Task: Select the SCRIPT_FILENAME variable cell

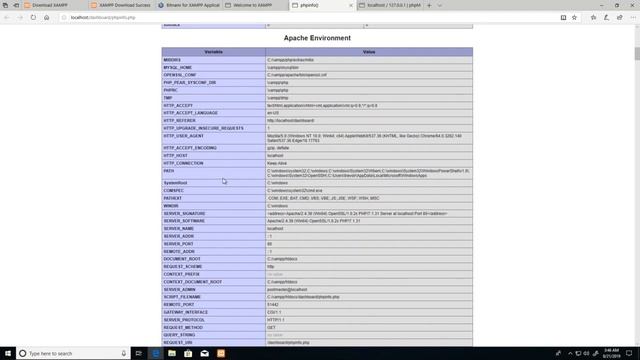Action: [x=213, y=297]
